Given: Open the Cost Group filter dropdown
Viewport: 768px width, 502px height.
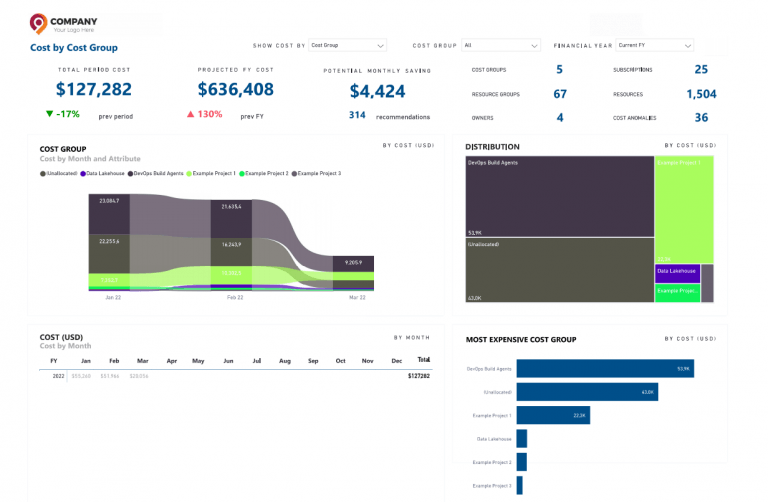Looking at the screenshot, I should point(501,45).
